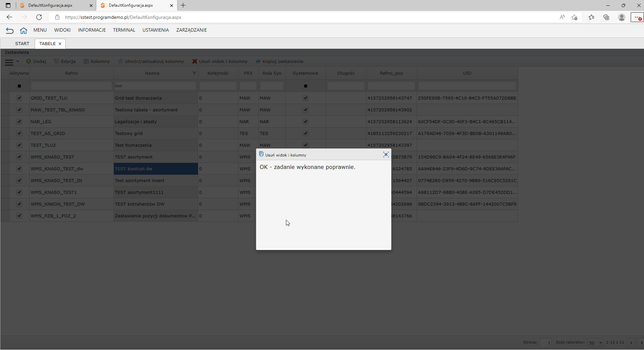Close the Usuń widok i kolumny dialog
This screenshot has height=350, width=644.
(386, 154)
